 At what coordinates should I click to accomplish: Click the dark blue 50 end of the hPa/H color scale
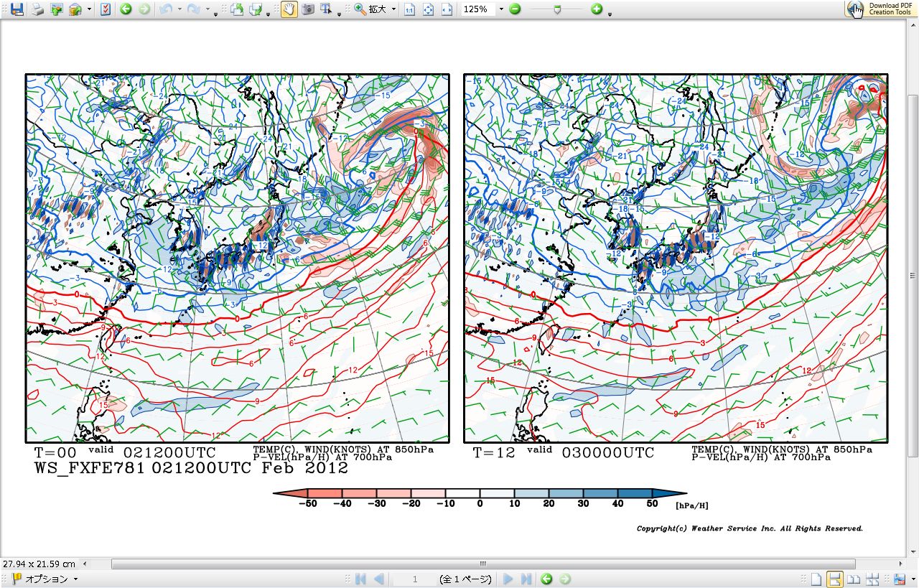point(670,493)
